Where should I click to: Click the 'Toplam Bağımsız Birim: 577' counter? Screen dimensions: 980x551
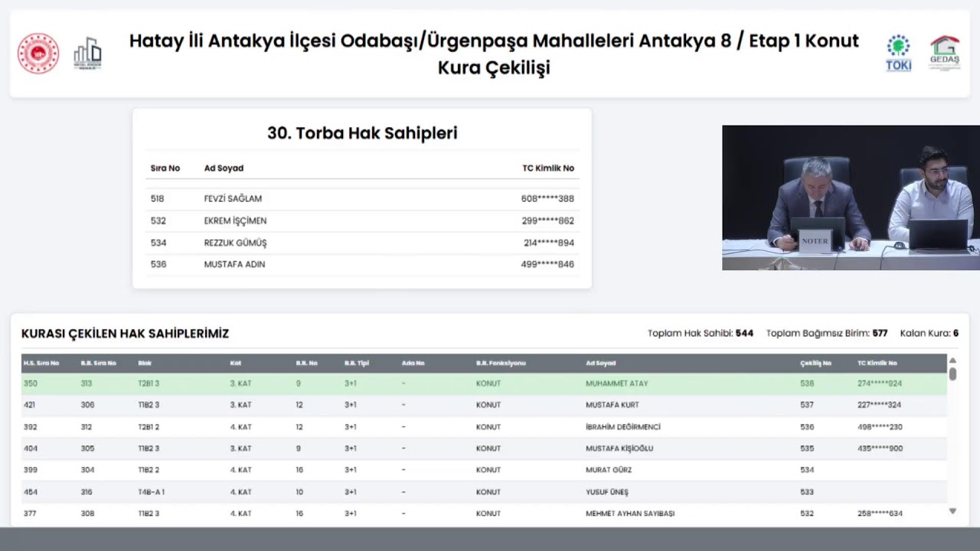(x=827, y=334)
